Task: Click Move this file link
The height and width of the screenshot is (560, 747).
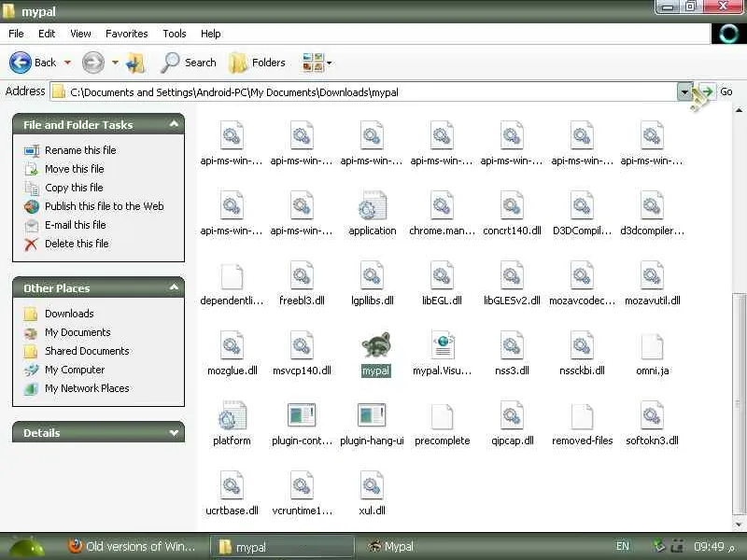Action: point(75,169)
